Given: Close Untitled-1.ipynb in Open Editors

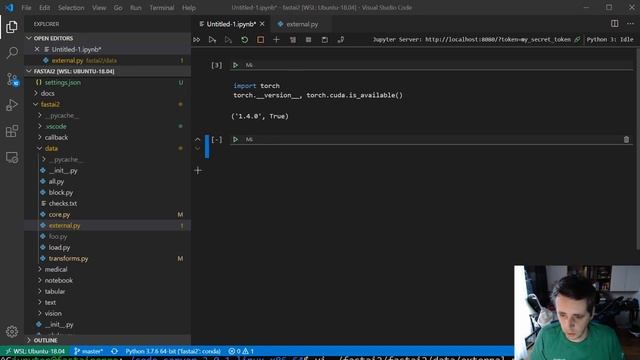Looking at the screenshot, I should pyautogui.click(x=37, y=49).
